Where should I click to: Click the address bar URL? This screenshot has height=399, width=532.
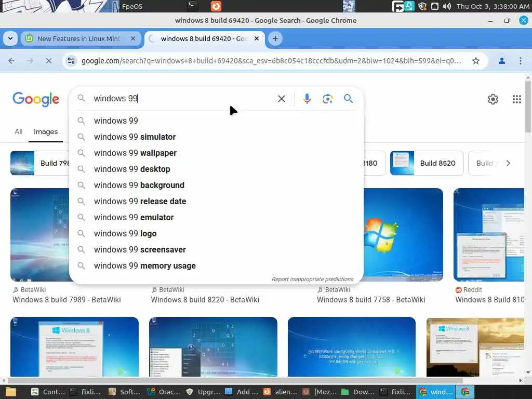point(271,61)
